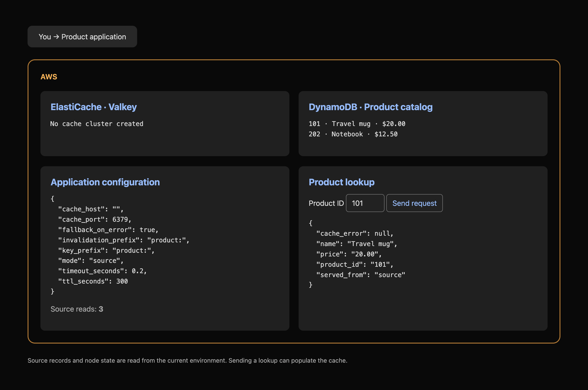The height and width of the screenshot is (390, 588).
Task: Click the Application configuration heading
Action: pos(105,182)
